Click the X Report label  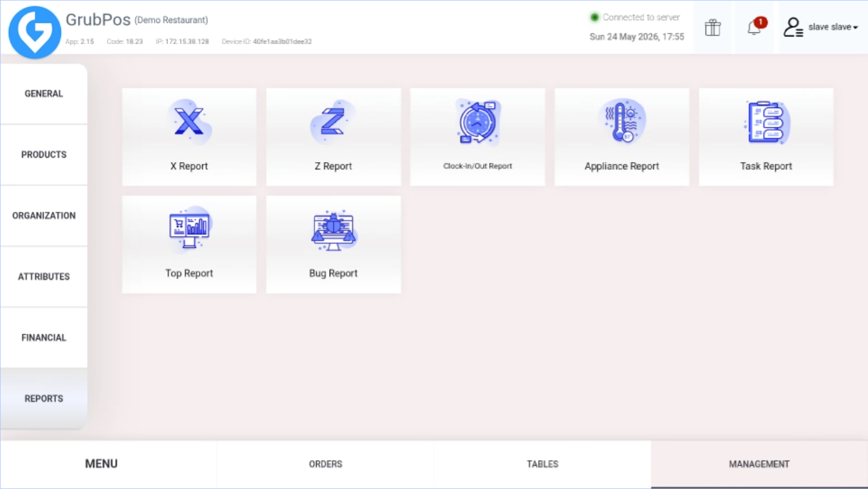[x=189, y=166]
